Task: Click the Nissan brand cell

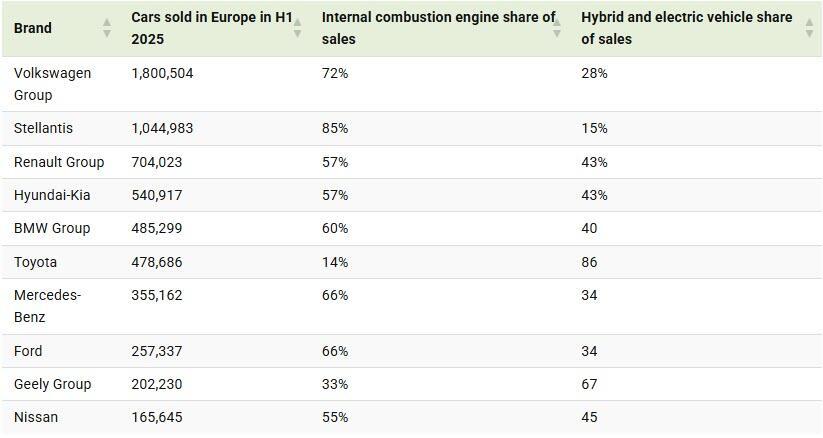Action: 36,417
